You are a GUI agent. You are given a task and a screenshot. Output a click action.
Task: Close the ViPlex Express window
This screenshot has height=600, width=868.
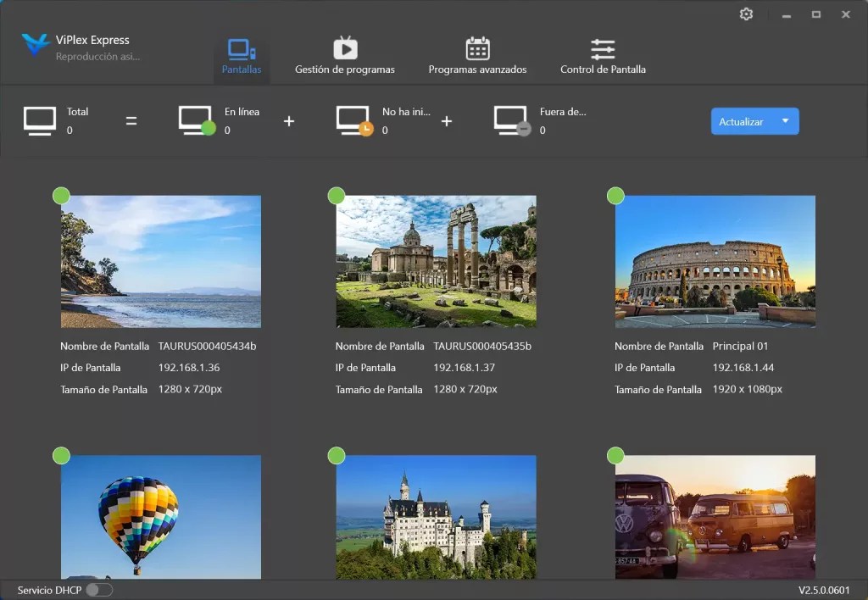point(845,14)
